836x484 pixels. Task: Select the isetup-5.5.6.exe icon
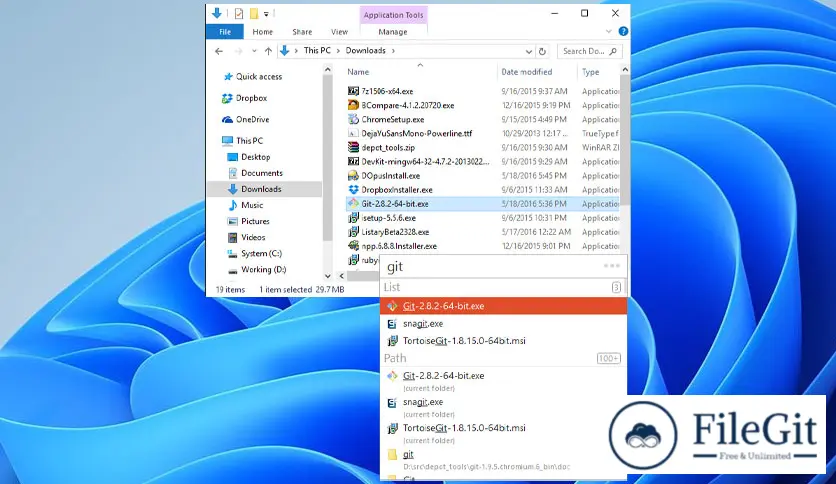click(353, 218)
